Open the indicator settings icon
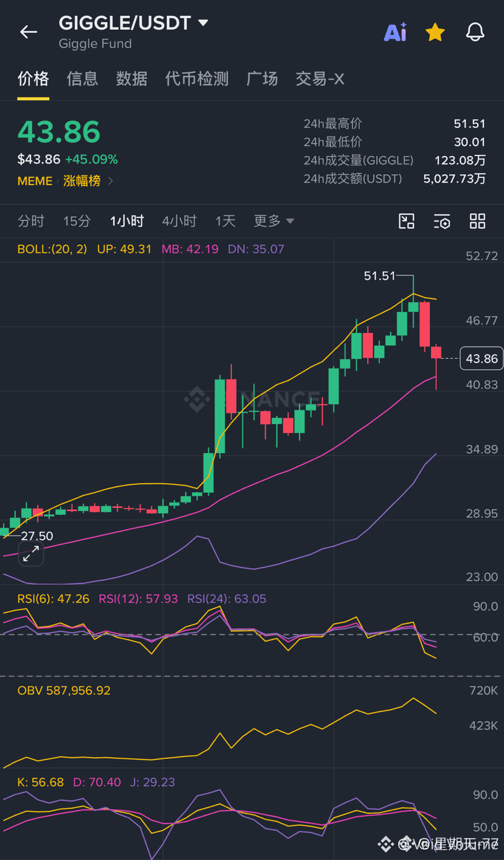This screenshot has height=860, width=504. (x=442, y=221)
